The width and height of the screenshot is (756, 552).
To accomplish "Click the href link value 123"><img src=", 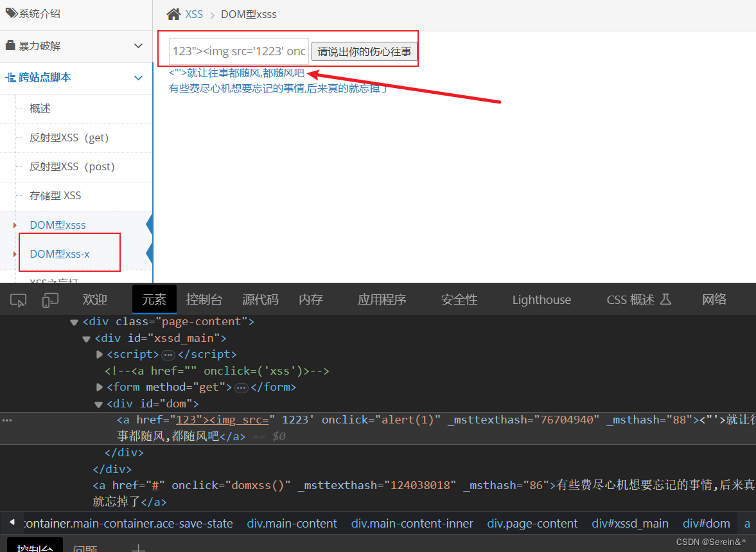I will (x=222, y=420).
